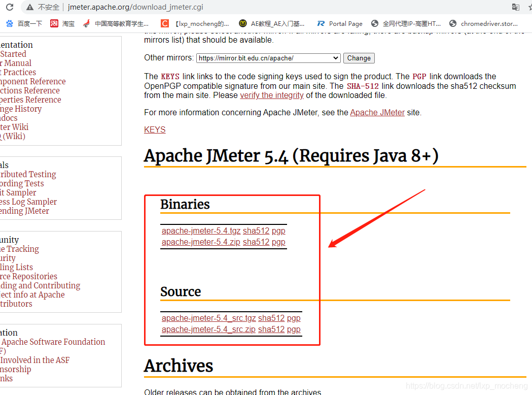Open the Access Log Sampler tutorial link
Image resolution: width=532 pixels, height=395 pixels.
[x=28, y=202]
